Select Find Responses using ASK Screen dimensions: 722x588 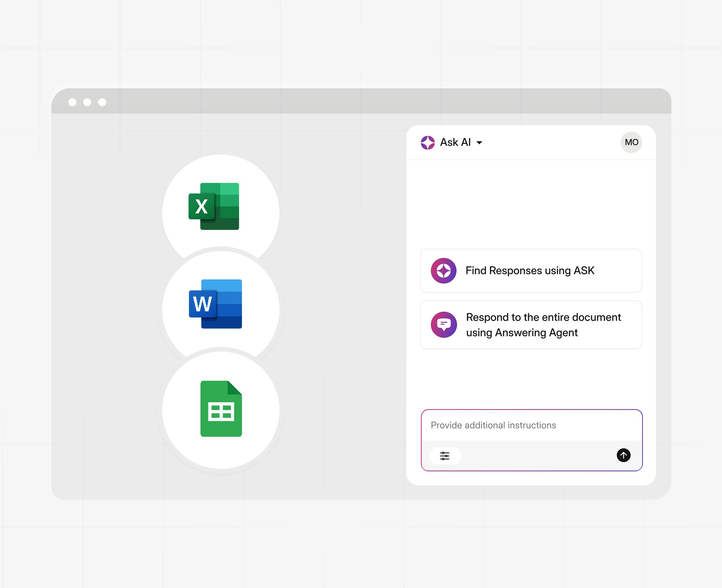(530, 271)
